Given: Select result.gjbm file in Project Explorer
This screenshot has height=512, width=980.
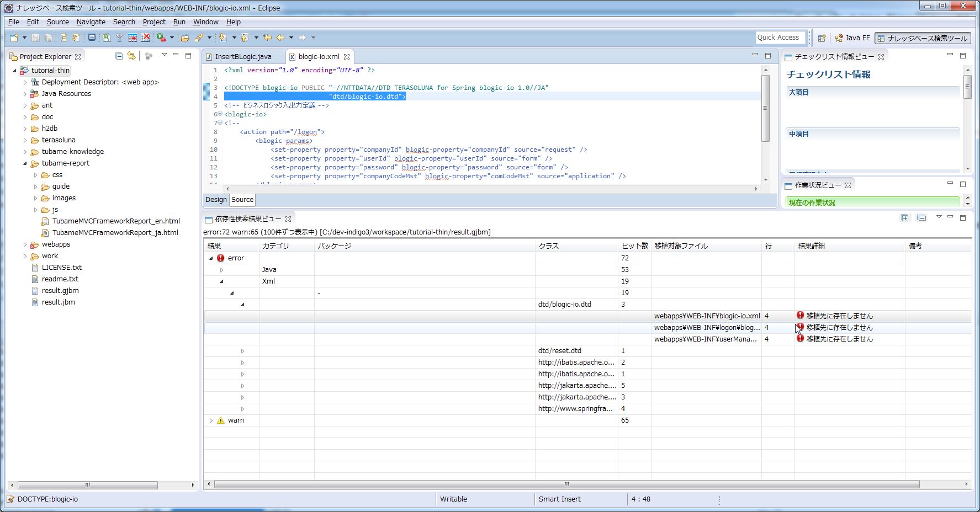Looking at the screenshot, I should [x=60, y=291].
